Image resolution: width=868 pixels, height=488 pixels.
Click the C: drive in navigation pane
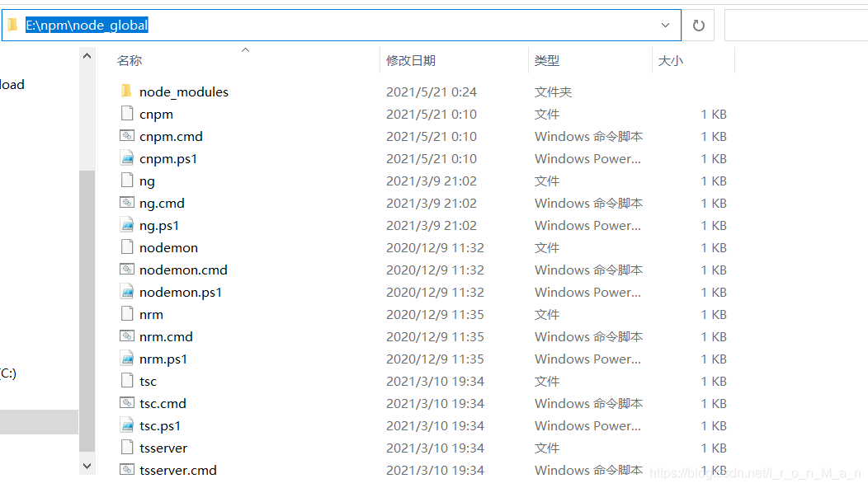8,373
